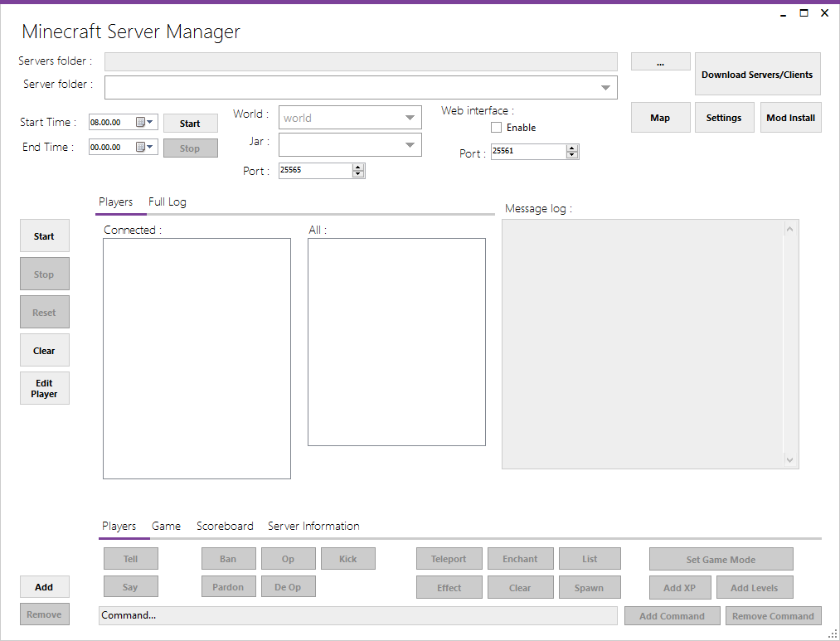
Task: Click the Ban button
Action: [x=229, y=559]
